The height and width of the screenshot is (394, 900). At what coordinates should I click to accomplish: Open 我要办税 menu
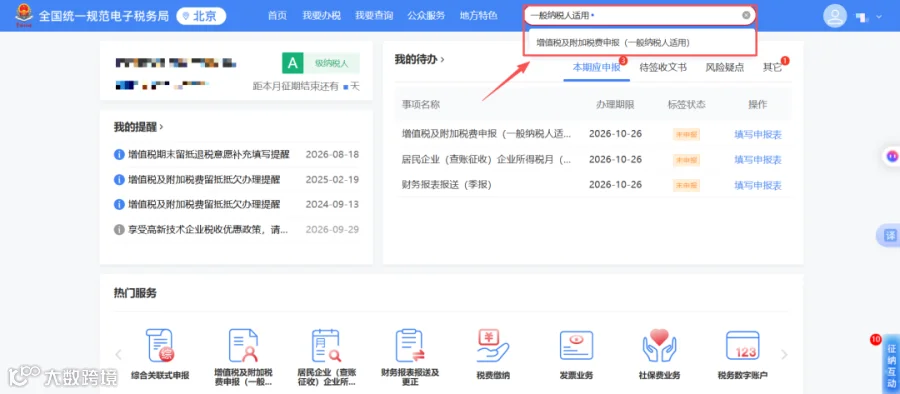(321, 16)
